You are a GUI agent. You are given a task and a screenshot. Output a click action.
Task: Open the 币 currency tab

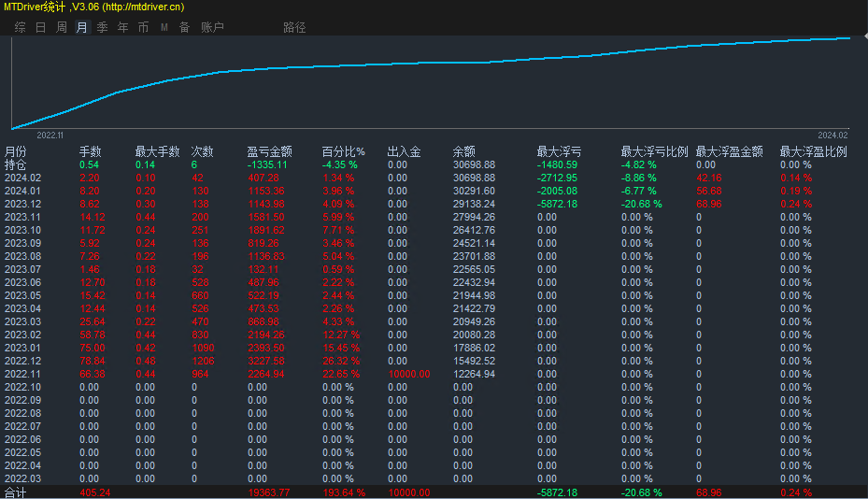pos(143,27)
